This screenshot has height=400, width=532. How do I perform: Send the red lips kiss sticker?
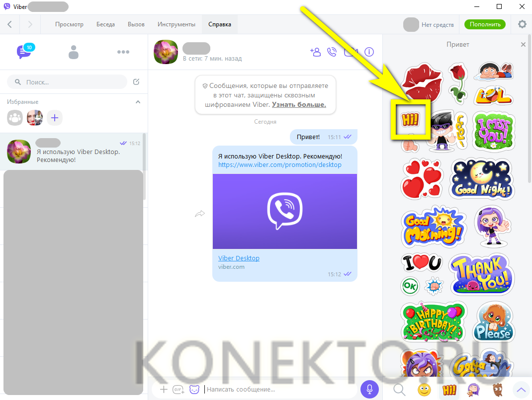[422, 82]
